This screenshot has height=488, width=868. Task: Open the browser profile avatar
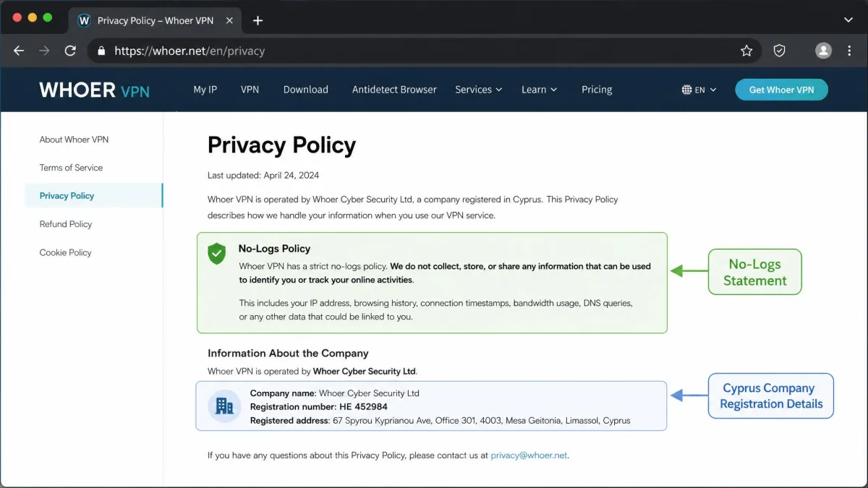coord(823,51)
